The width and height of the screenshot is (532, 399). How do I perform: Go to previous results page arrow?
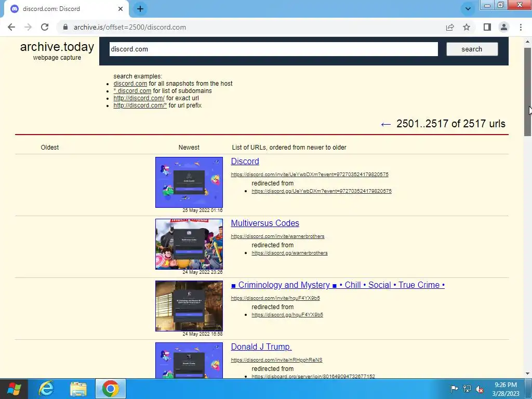(386, 124)
